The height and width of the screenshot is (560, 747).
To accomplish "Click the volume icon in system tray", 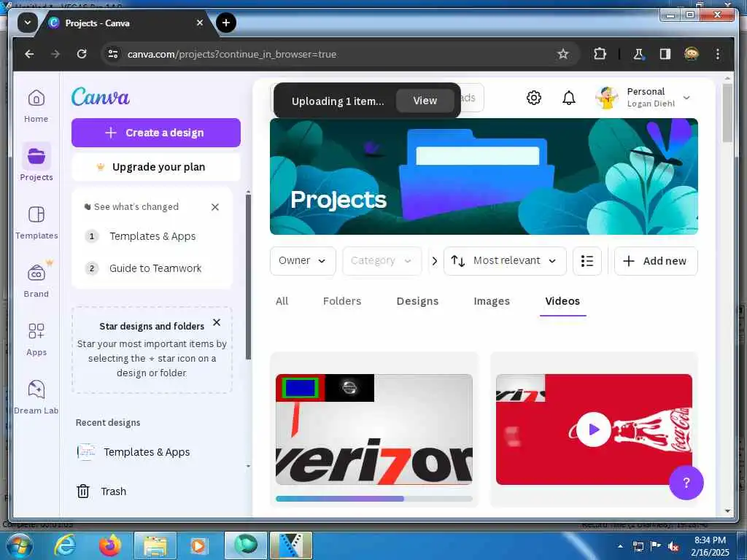I will coord(673,546).
